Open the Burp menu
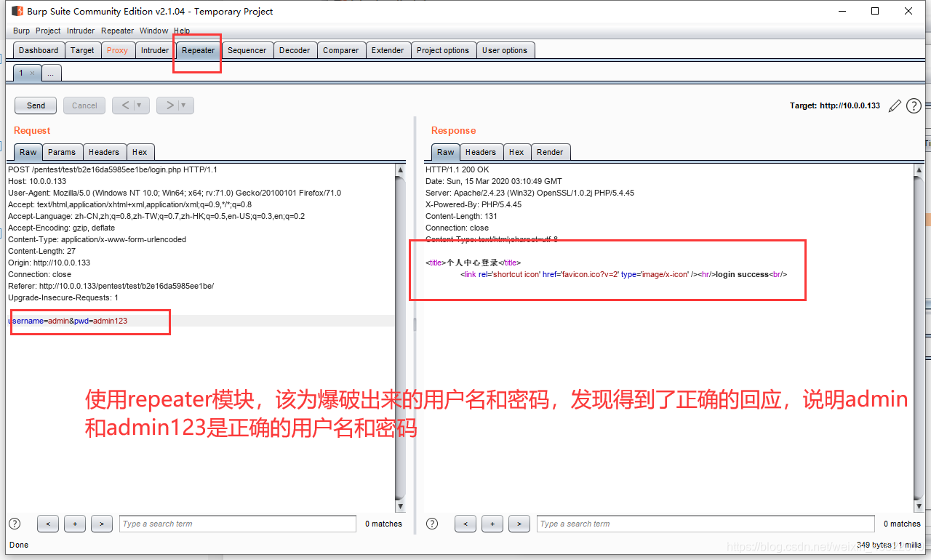 [22, 31]
